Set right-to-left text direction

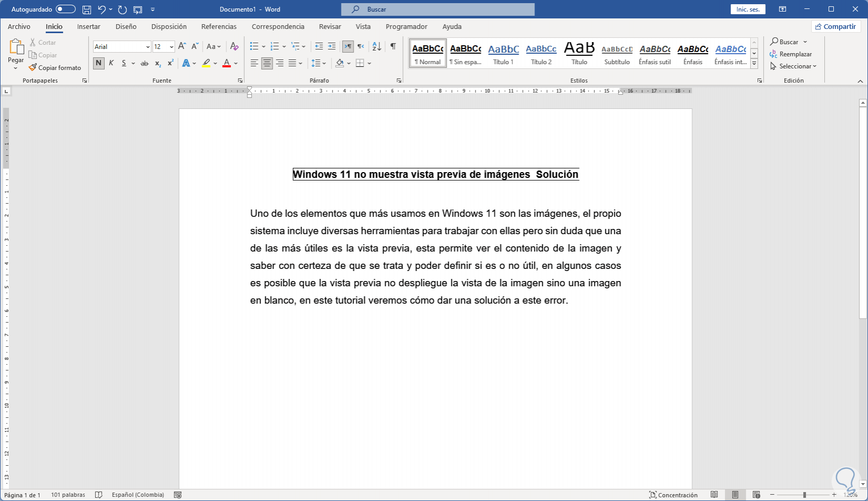click(360, 46)
